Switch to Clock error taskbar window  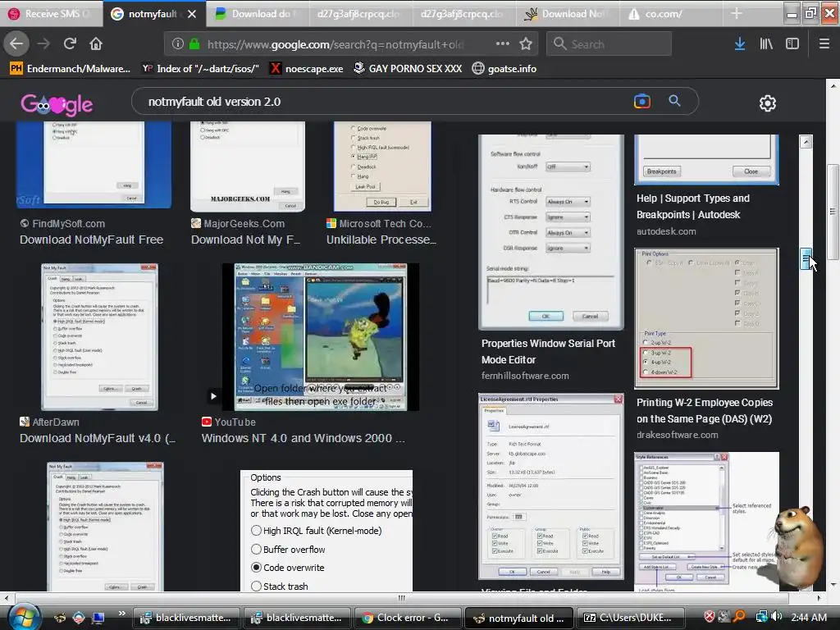click(408, 618)
